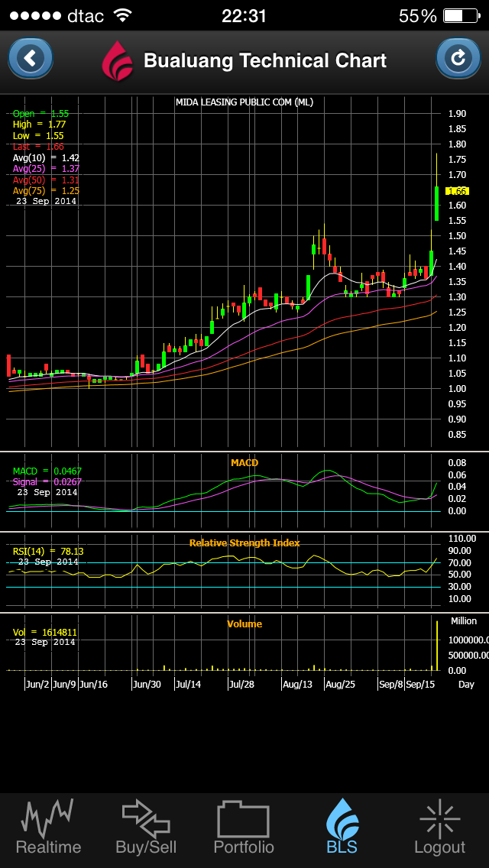Viewport: 489px width, 868px height.
Task: Tap the Jun/2 date label
Action: pyautogui.click(x=37, y=684)
